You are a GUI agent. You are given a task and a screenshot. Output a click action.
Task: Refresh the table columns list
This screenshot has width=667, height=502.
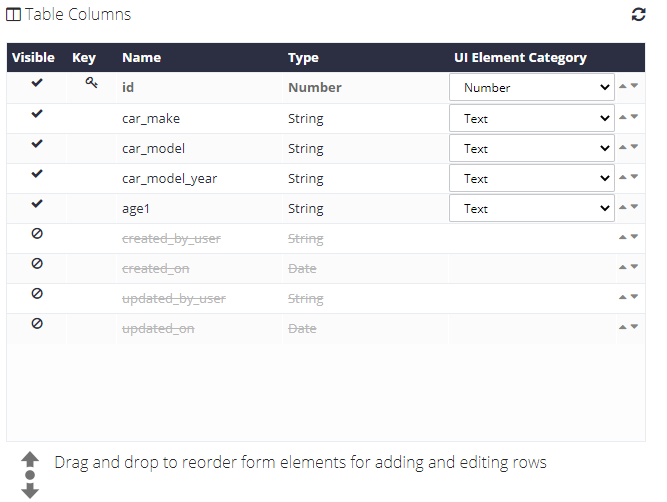pos(638,14)
